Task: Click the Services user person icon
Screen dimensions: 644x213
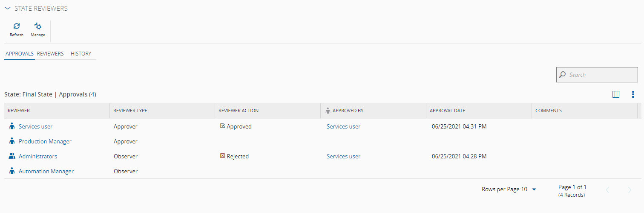Action: coord(12,126)
